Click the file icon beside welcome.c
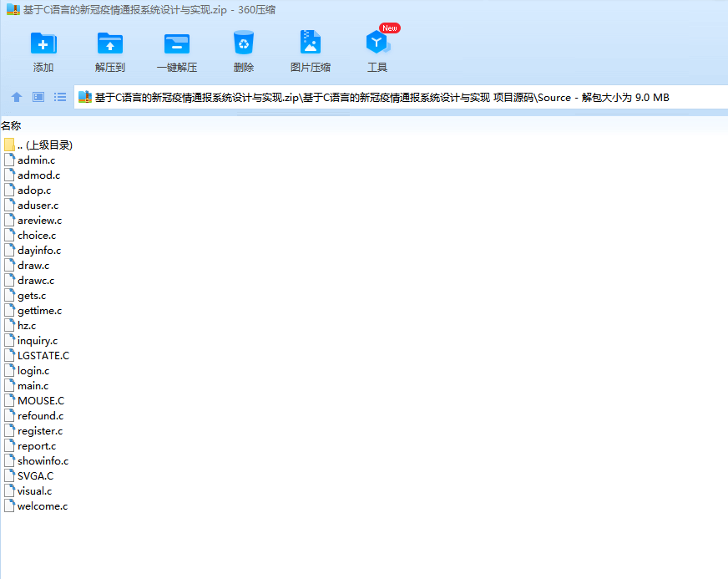The height and width of the screenshot is (579, 728). click(9, 505)
